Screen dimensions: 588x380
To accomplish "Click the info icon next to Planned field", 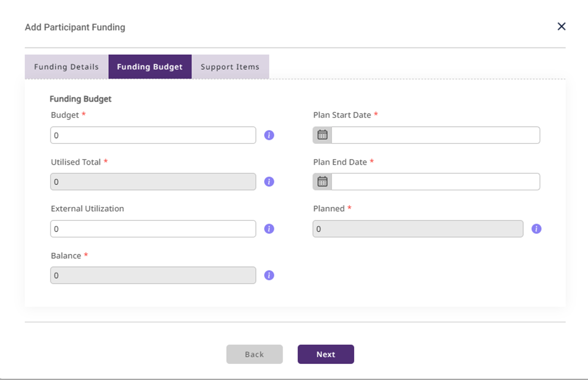I will (x=536, y=229).
